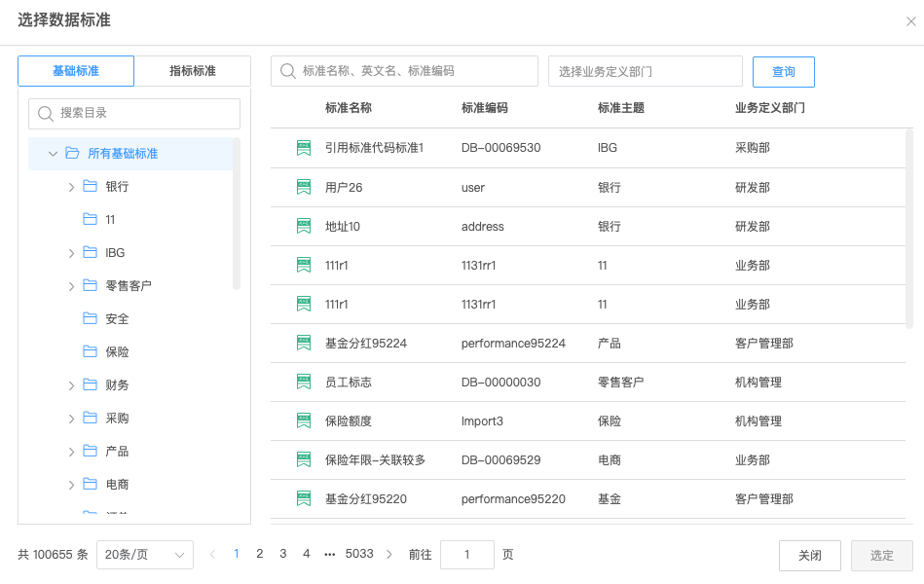This screenshot has height=584, width=924.
Task: Collapse the 所有基础标准 tree node
Action: [x=53, y=154]
